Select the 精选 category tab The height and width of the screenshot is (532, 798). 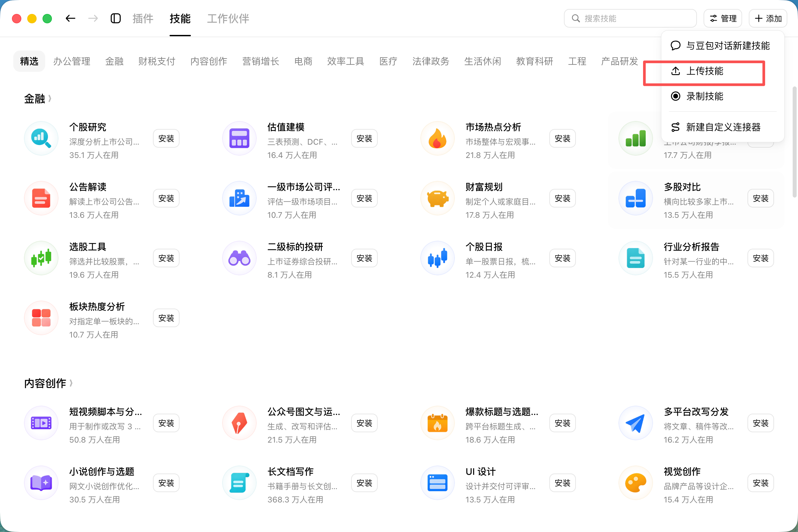(x=29, y=61)
